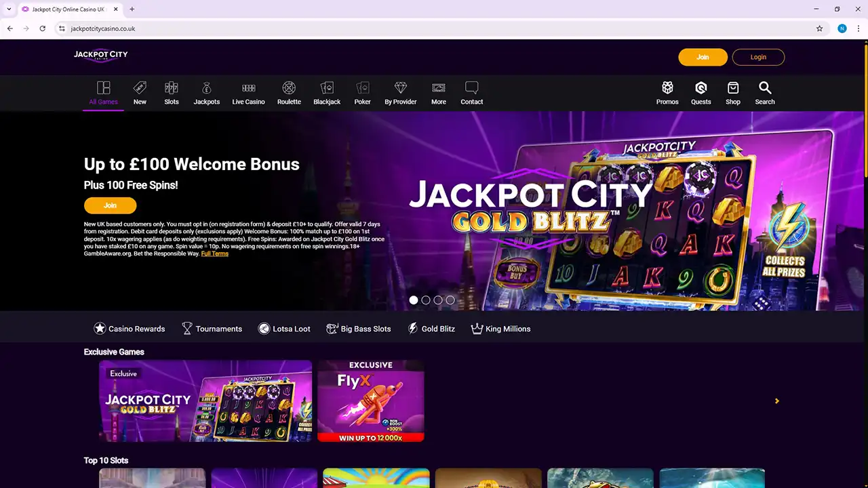868x488 pixels.
Task: Open the Promos gift icon
Action: [667, 88]
